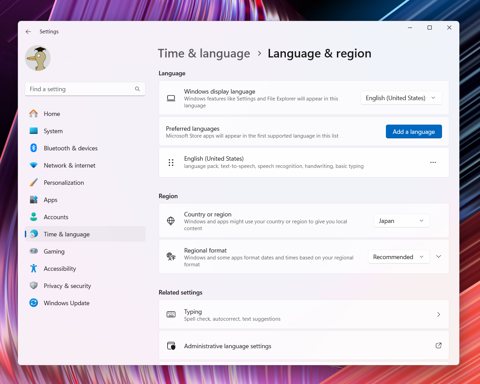480x384 pixels.
Task: Click the Accounts person icon
Action: pyautogui.click(x=33, y=217)
